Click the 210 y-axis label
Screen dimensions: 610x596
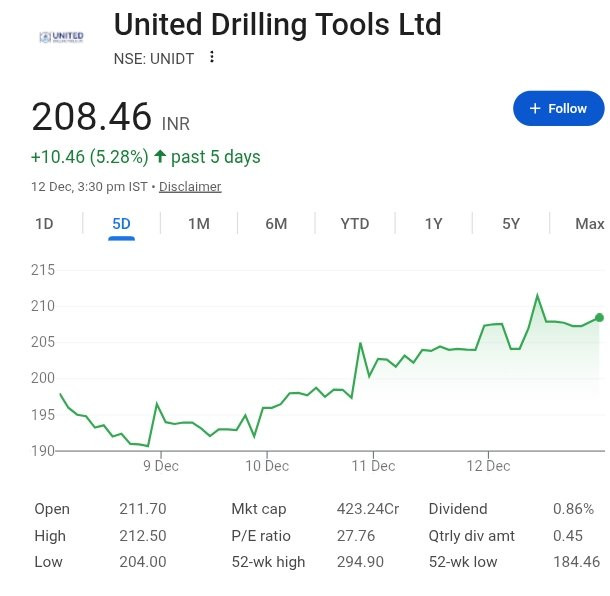pyautogui.click(x=43, y=306)
